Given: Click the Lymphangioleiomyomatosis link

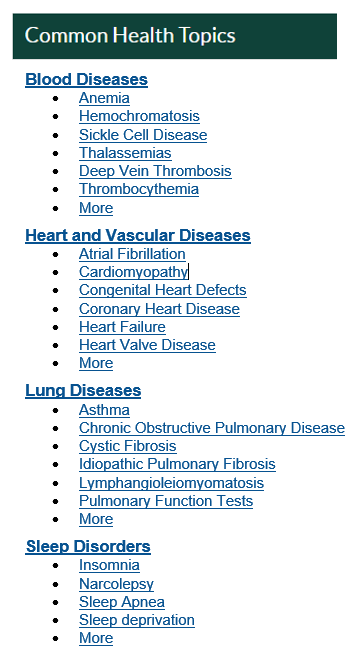Looking at the screenshot, I should tap(171, 483).
